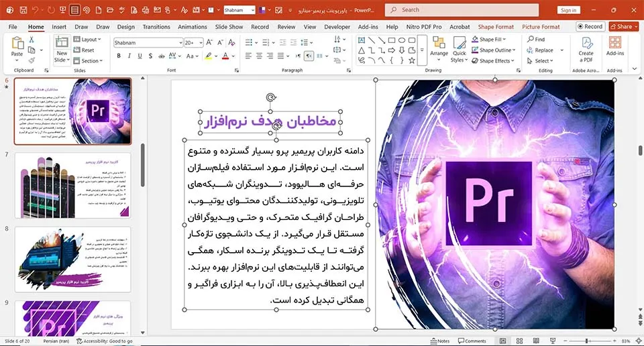This screenshot has width=644, height=346.
Task: Click the Paste clipboard icon
Action: tap(17, 43)
